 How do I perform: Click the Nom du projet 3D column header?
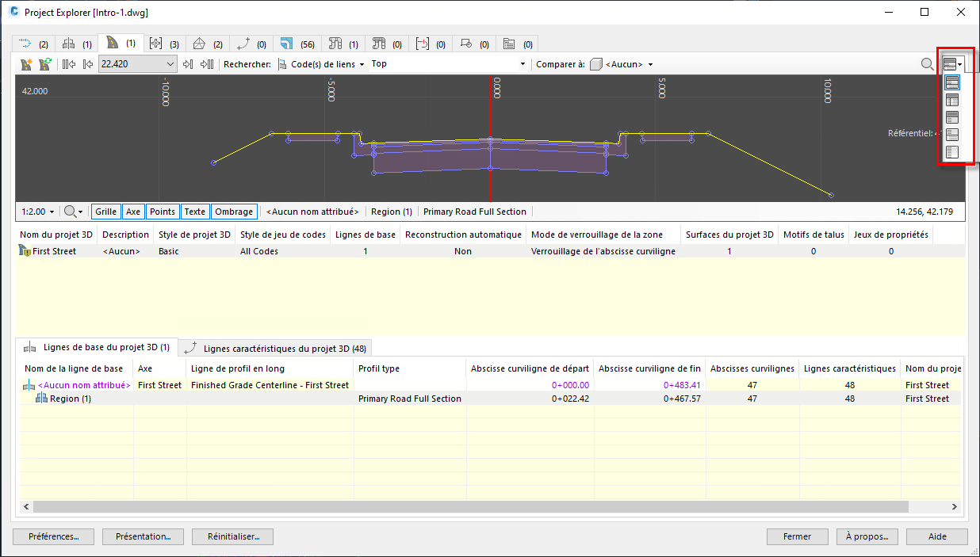pyautogui.click(x=56, y=235)
